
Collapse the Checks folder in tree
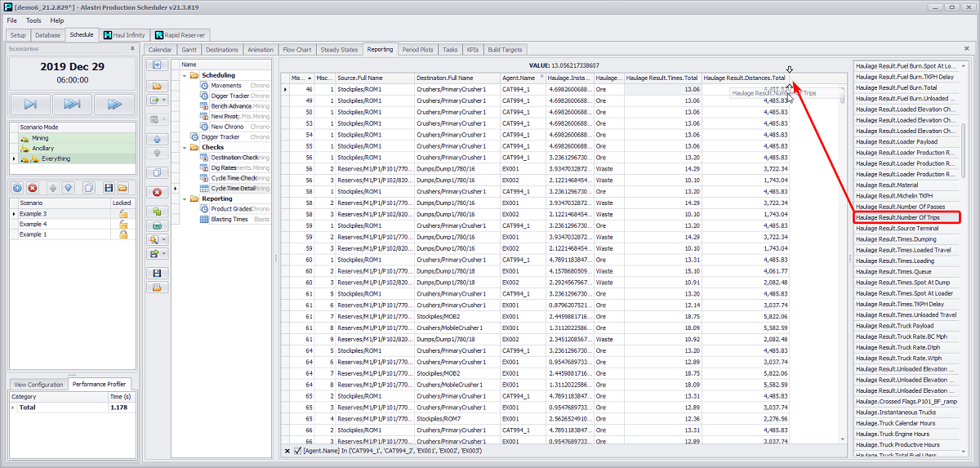tap(185, 148)
